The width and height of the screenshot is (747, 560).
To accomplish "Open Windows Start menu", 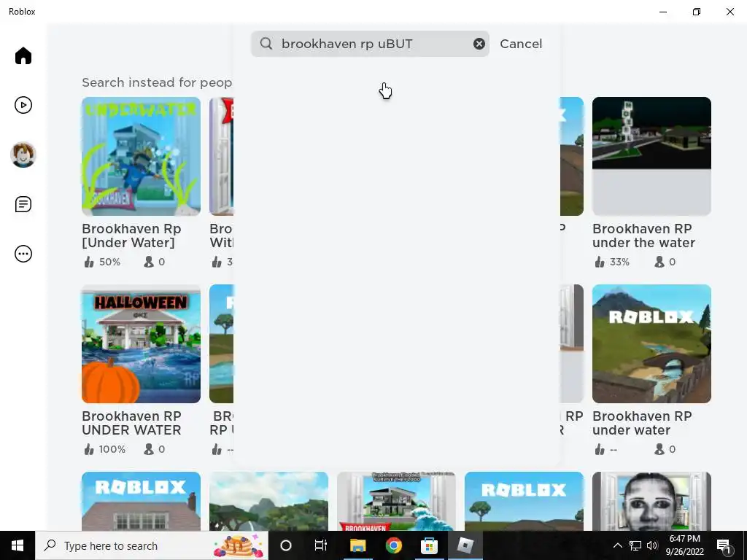I will click(18, 545).
